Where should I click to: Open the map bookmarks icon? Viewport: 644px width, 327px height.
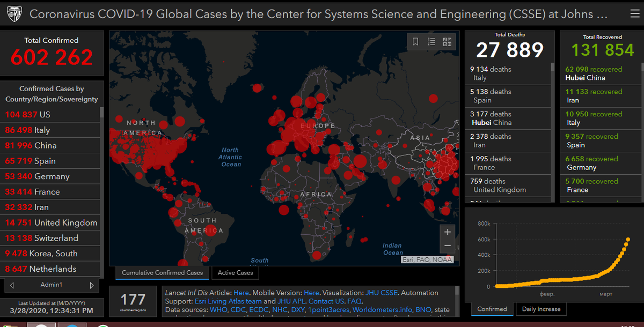click(415, 42)
